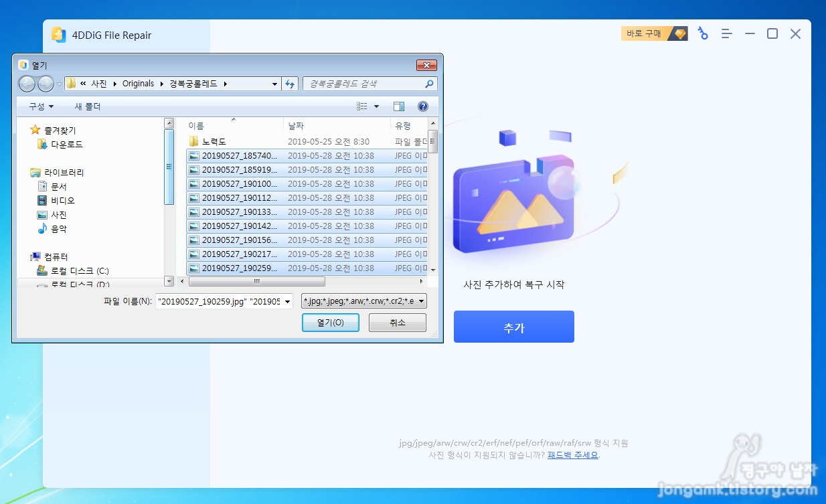Open the hamburger menu in 4DDiG title bar
This screenshot has height=504, width=826.
click(726, 33)
